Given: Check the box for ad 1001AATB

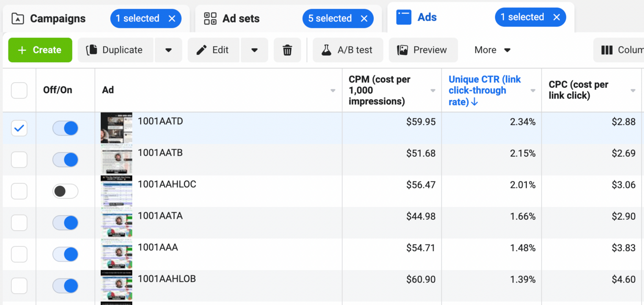Looking at the screenshot, I should tap(19, 160).
